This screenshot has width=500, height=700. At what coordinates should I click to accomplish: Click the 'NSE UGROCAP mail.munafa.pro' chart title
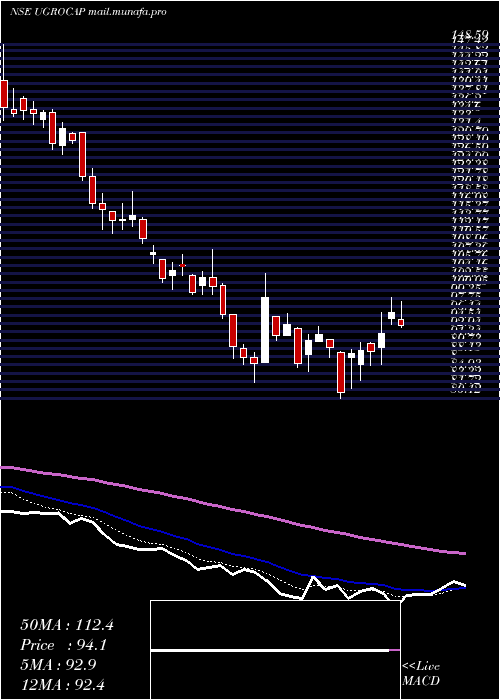click(88, 12)
